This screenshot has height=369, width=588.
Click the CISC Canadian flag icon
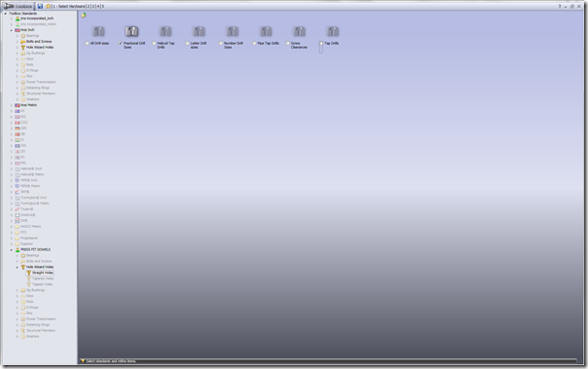pyautogui.click(x=18, y=123)
